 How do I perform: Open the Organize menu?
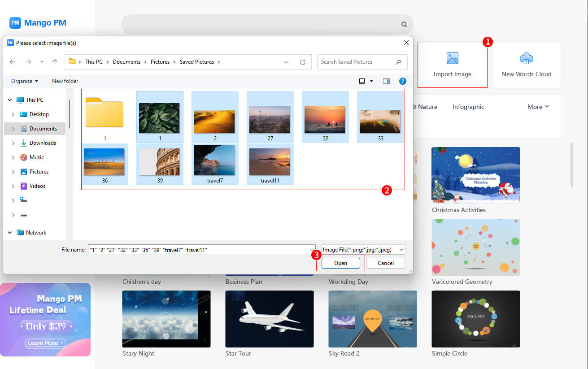tap(24, 81)
